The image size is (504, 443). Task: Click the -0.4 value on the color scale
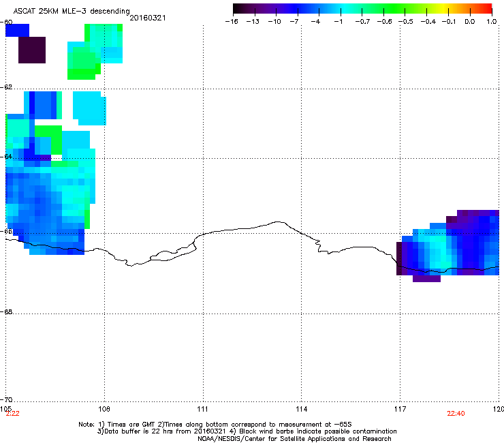tap(428, 22)
